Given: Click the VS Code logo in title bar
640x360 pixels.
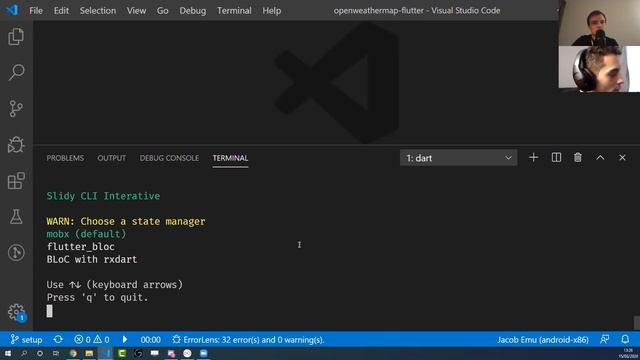Looking at the screenshot, I should tap(12, 10).
